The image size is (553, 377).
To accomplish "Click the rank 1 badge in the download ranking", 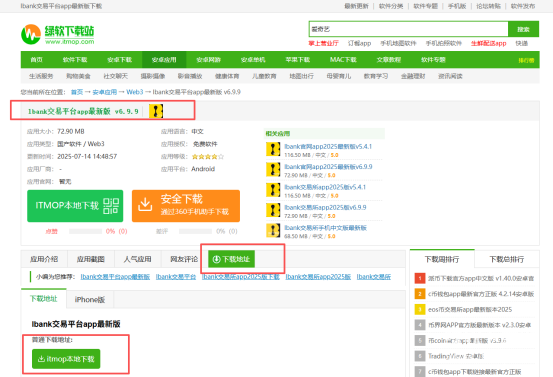I will [x=420, y=278].
